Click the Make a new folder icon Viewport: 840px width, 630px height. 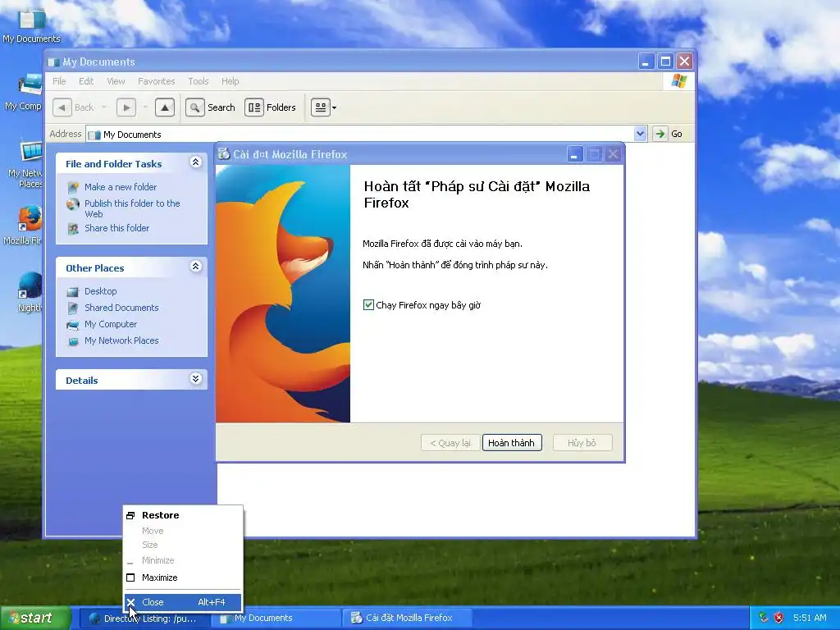click(73, 188)
